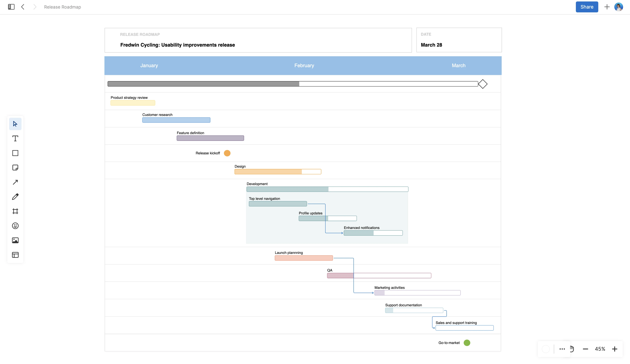Screen dimensions: 630x364
Task: Select the arrow connector tool
Action: 15,182
